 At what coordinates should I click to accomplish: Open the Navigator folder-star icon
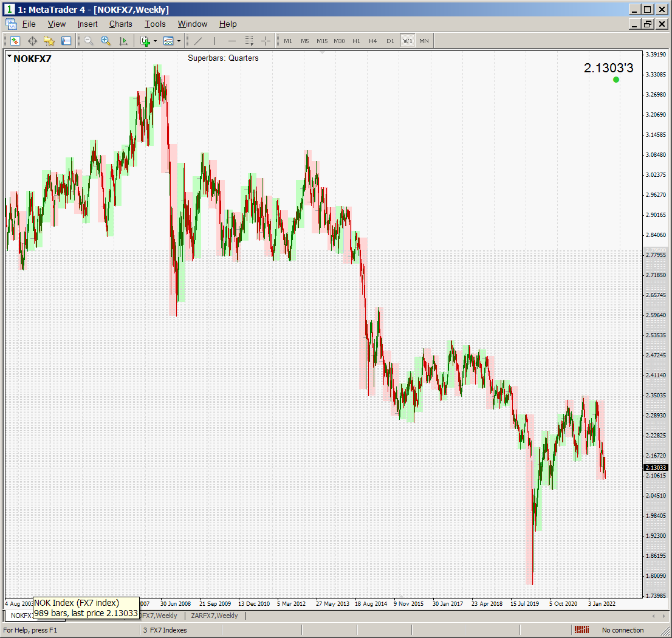(49, 41)
